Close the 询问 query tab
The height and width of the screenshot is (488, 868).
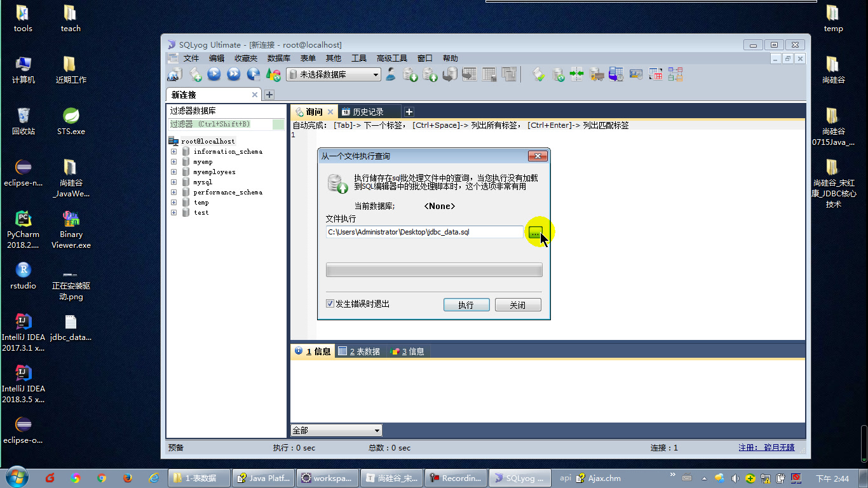click(330, 112)
